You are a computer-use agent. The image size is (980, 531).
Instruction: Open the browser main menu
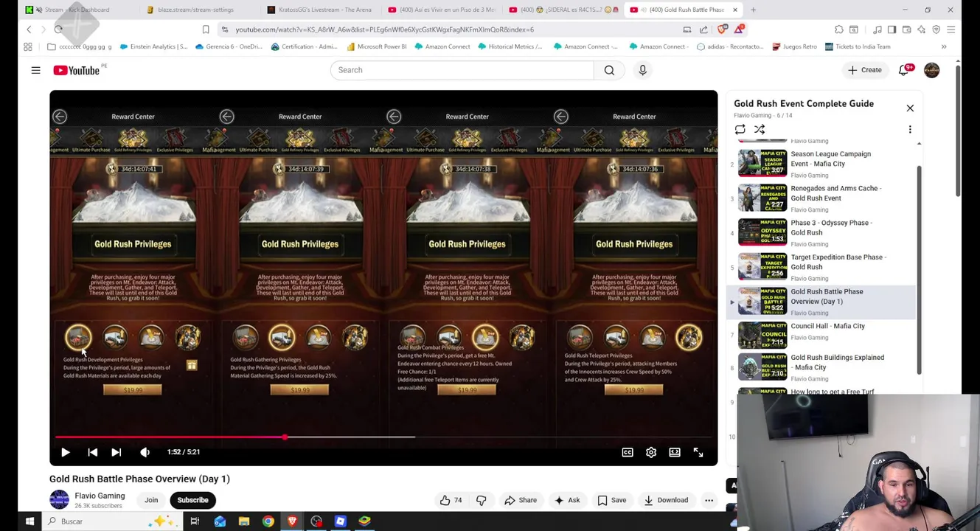pos(951,29)
